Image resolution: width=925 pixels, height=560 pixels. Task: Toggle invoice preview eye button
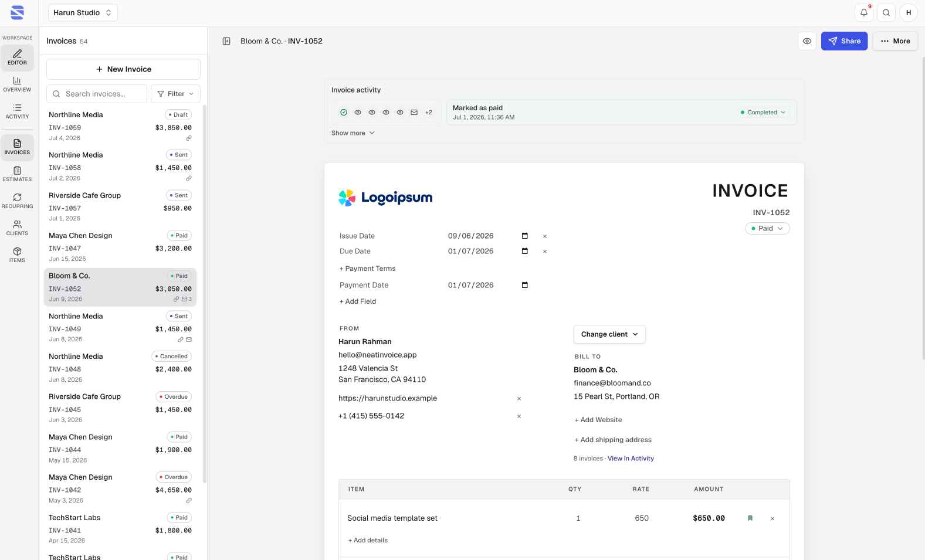(x=807, y=41)
